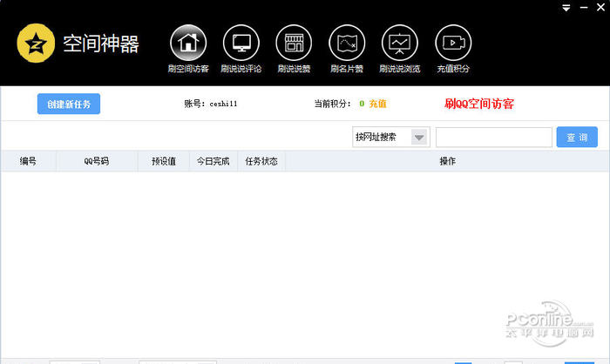Expand the 按网址搜索 dropdown arrow
Screen dimensions: 610x364
click(x=419, y=138)
